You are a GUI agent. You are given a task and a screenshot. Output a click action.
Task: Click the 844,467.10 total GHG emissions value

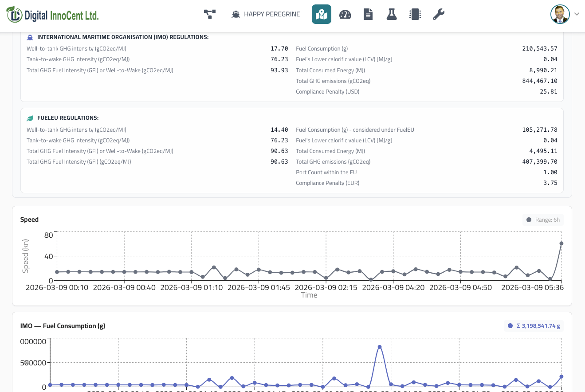click(540, 81)
